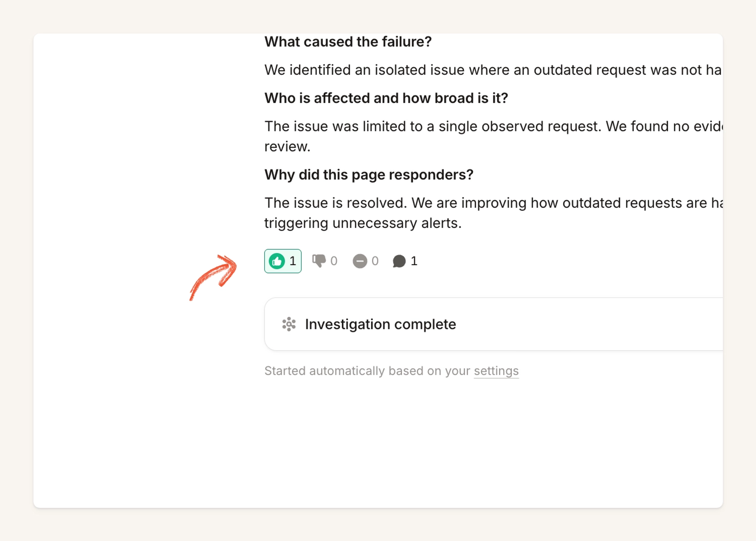Click the "Who is affected" heading
This screenshot has height=541, width=756.
[386, 98]
